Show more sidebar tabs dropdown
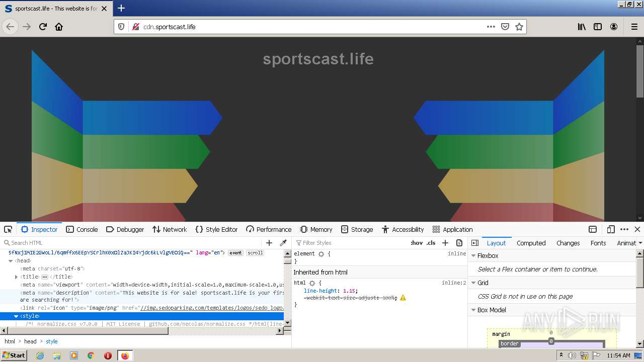644x362 pixels. pyautogui.click(x=640, y=243)
